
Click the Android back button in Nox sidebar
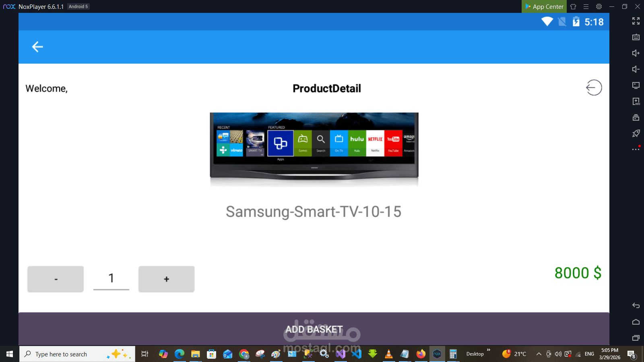(x=636, y=306)
